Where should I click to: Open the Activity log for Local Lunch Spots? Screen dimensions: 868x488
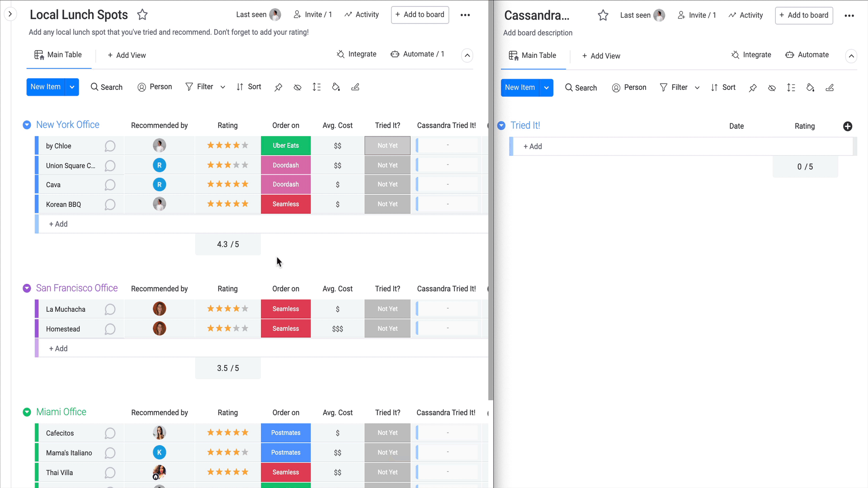[361, 14]
